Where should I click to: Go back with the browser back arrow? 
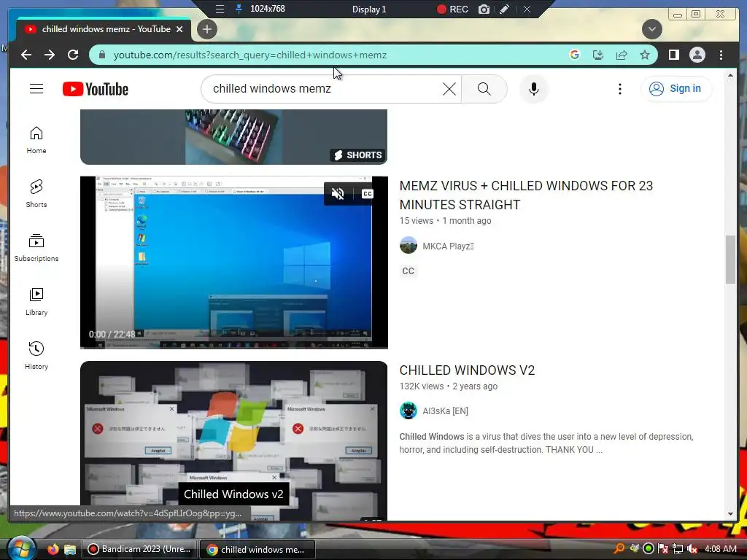[26, 55]
